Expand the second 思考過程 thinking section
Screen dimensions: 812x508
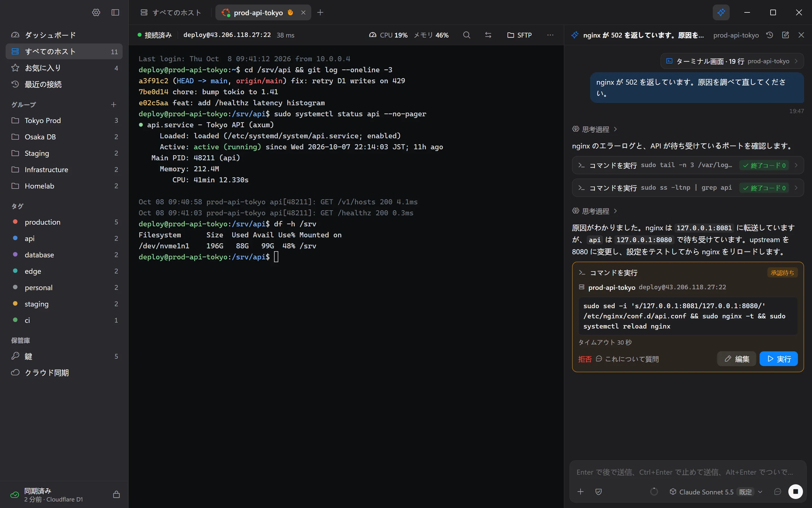[595, 211]
